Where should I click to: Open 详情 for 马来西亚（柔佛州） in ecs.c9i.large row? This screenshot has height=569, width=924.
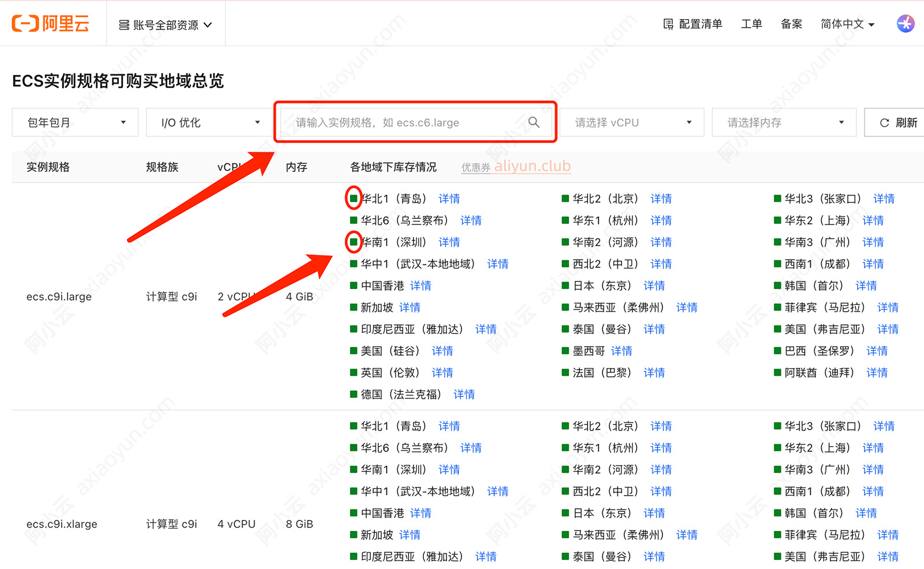pyautogui.click(x=687, y=308)
